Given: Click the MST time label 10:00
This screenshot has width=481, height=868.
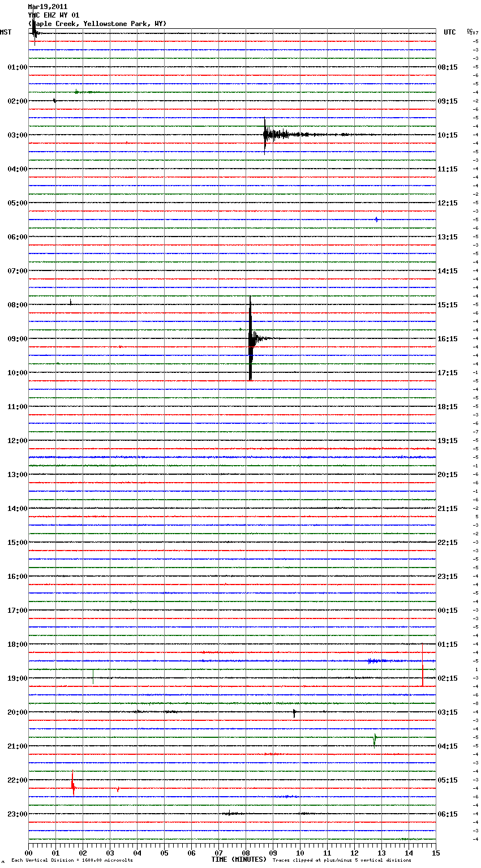Looking at the screenshot, I should (x=18, y=373).
